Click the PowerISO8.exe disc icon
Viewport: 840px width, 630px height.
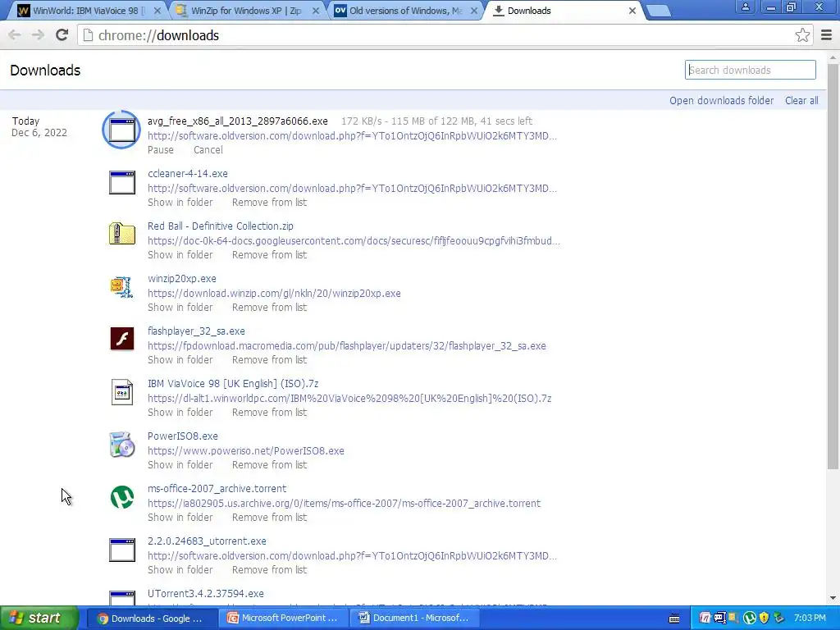(x=122, y=444)
